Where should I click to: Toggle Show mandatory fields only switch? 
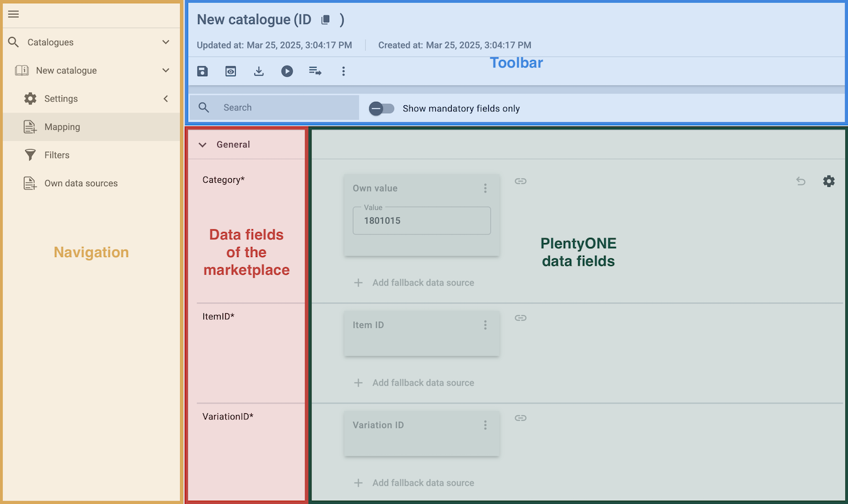(382, 109)
